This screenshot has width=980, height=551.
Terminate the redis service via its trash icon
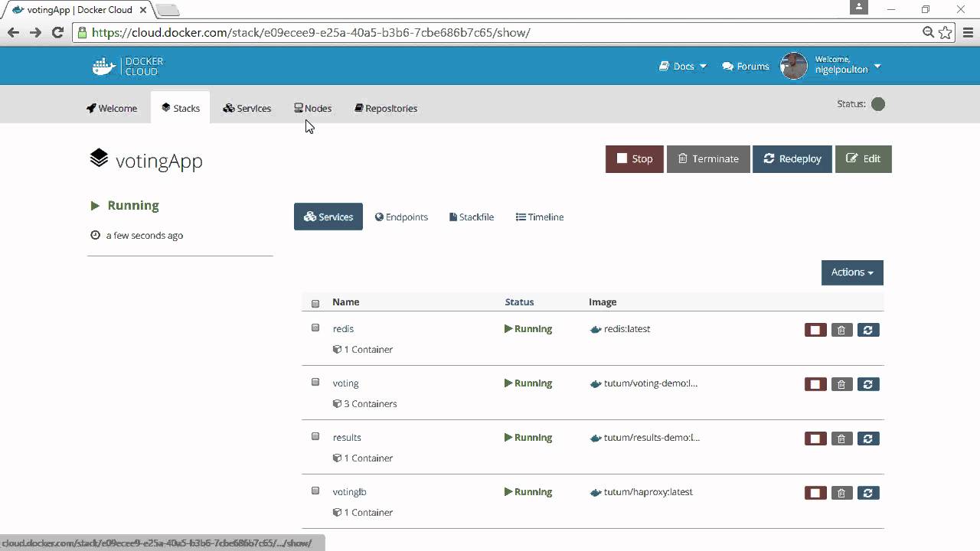point(841,330)
